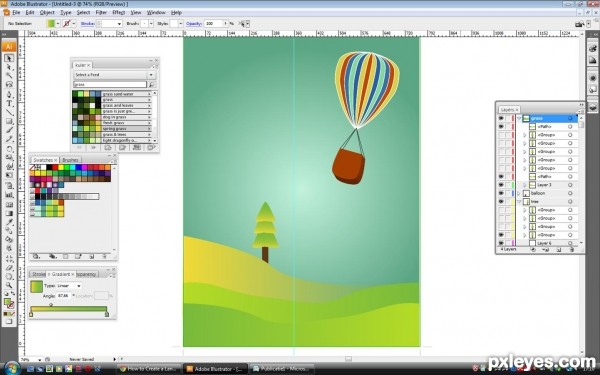Select the Warp tool
Image resolution: width=600 pixels, height=375 pixels.
9,167
